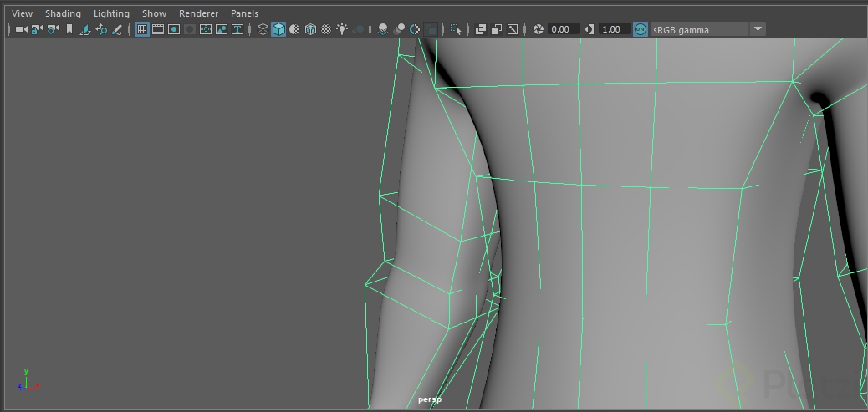Image resolution: width=868 pixels, height=412 pixels.
Task: Toggle the viewport Grid display
Action: pyautogui.click(x=141, y=29)
